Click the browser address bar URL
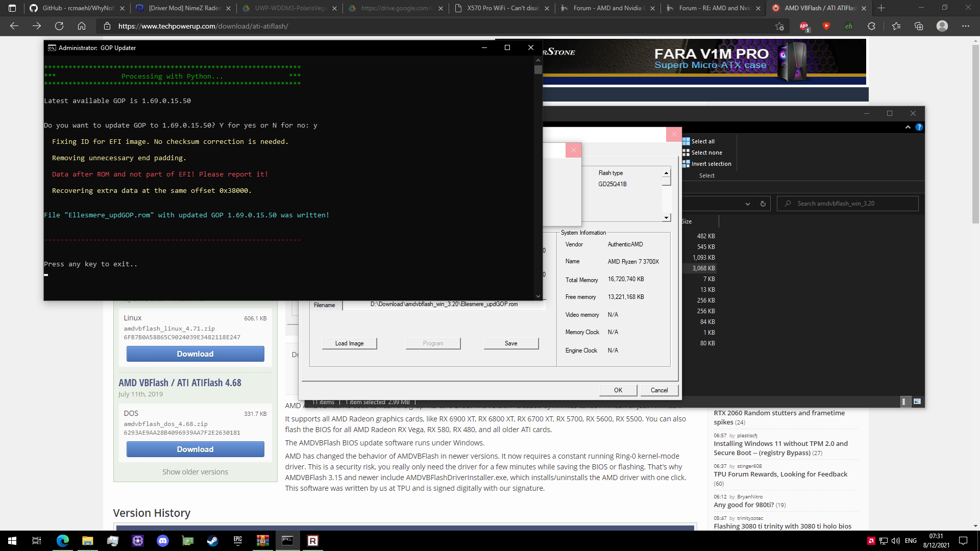 pos(203,26)
